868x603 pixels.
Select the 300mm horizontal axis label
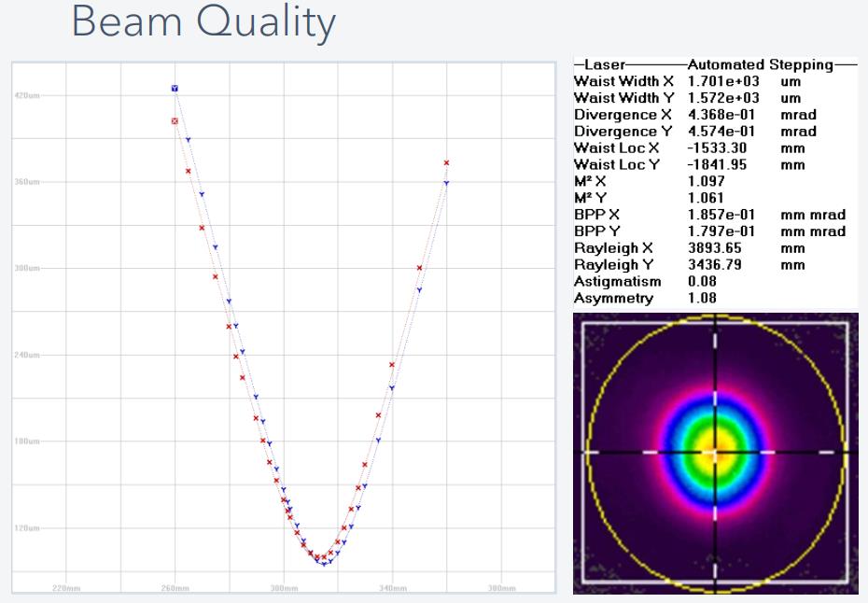tap(284, 588)
